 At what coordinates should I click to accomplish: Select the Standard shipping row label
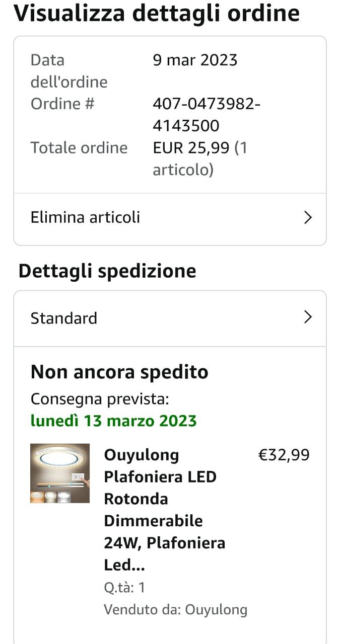click(64, 318)
